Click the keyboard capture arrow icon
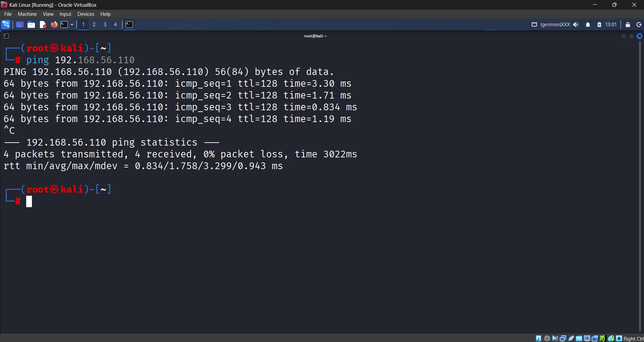Image resolution: width=644 pixels, height=342 pixels. pos(619,338)
